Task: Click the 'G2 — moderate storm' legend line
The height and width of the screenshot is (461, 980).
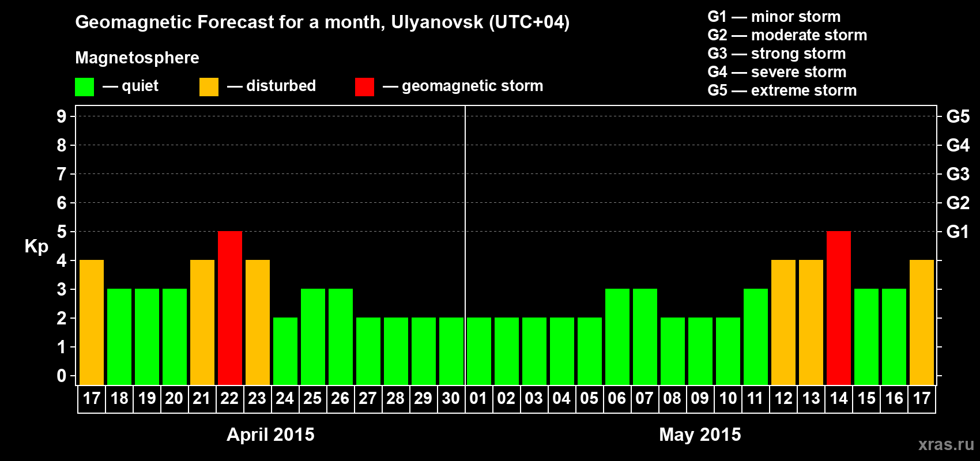Action: coord(787,35)
